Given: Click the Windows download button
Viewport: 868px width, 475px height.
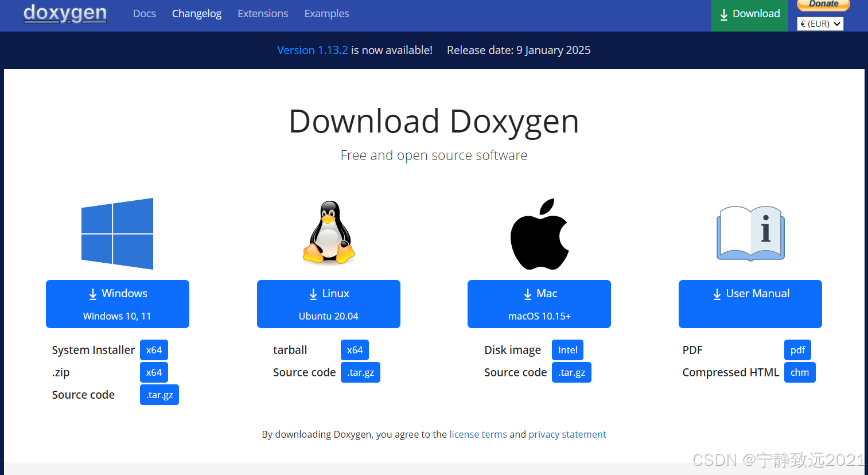Looking at the screenshot, I should [118, 304].
